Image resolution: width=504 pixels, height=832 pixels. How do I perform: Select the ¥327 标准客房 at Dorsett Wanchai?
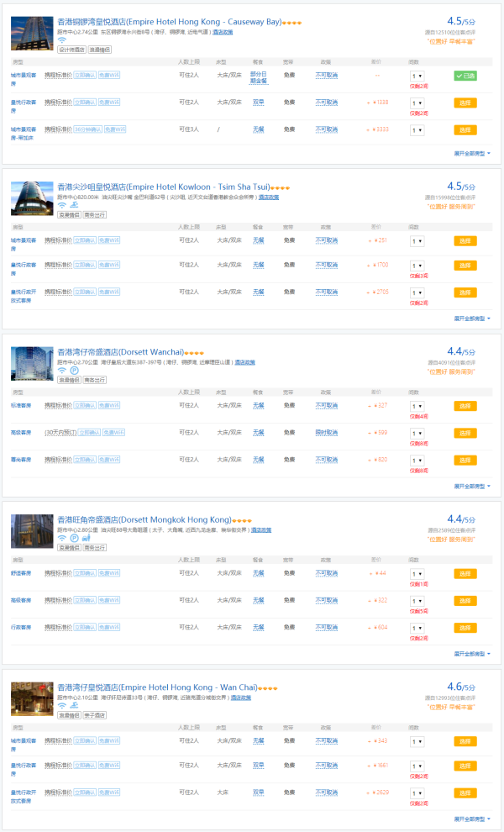coord(465,406)
